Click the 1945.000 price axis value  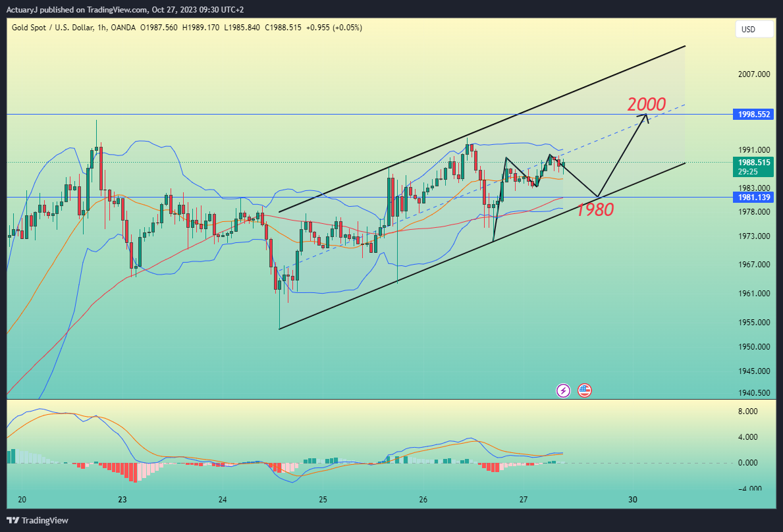754,371
